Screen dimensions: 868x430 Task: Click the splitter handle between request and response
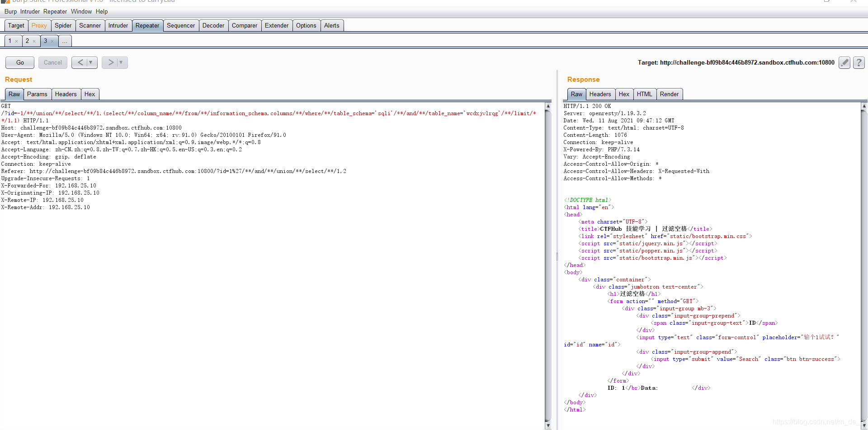(557, 257)
